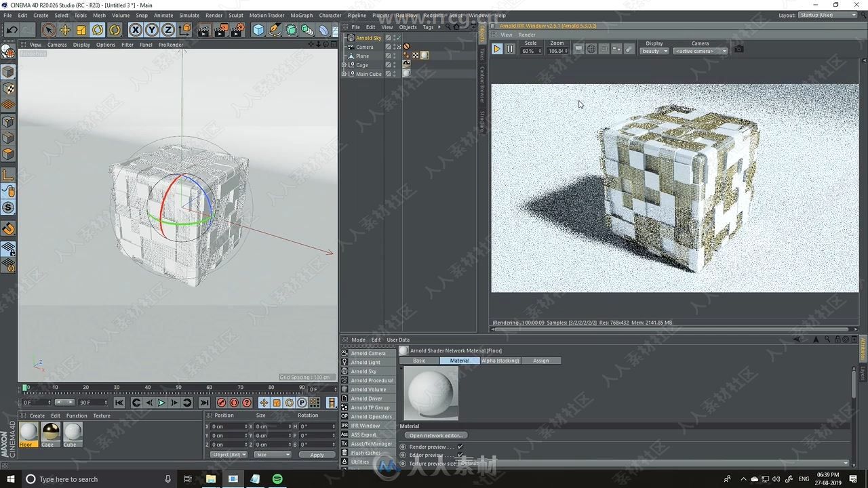The image size is (868, 488).
Task: Toggle Plane object visibility dots
Action: [395, 56]
